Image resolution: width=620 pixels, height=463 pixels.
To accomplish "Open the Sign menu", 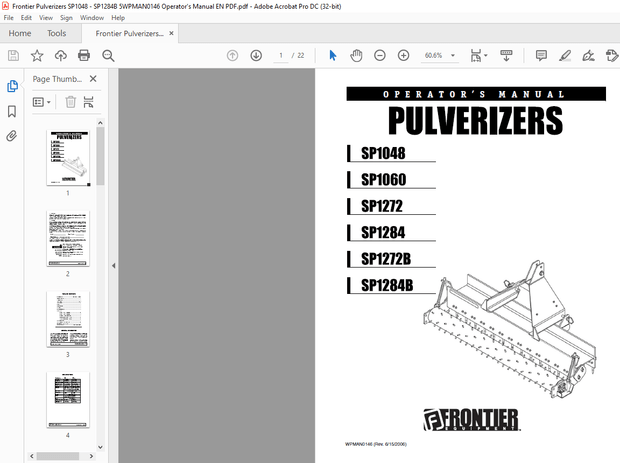I will point(66,18).
